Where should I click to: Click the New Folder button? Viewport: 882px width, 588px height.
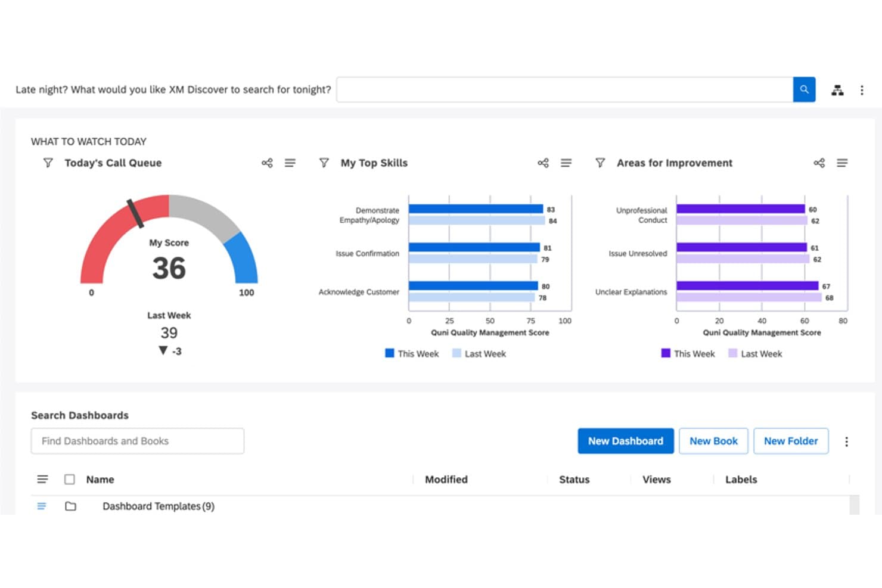[791, 441]
